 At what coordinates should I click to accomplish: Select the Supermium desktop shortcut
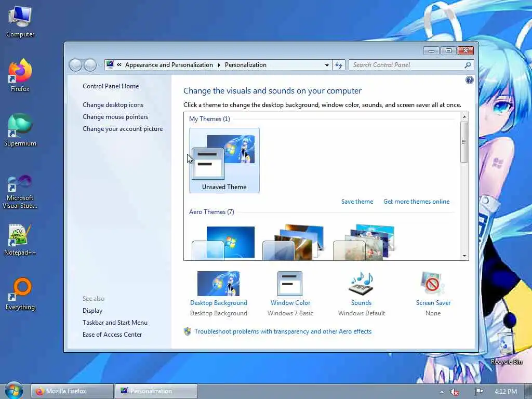[x=20, y=130]
